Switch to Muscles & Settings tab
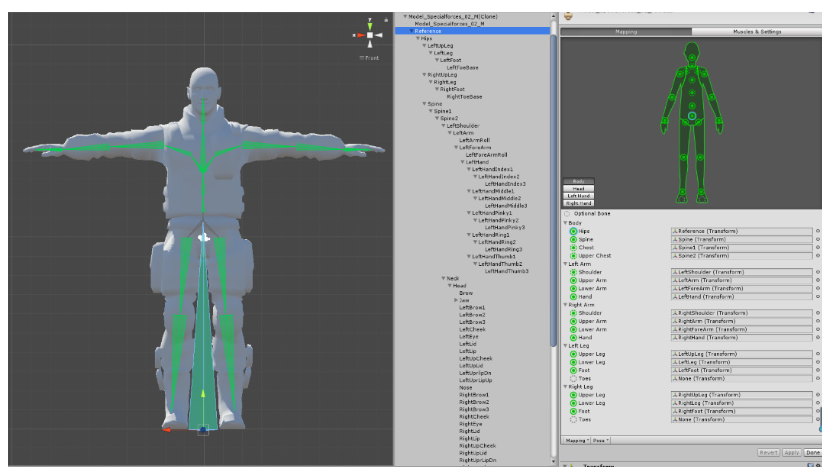The width and height of the screenshot is (830, 474). [x=755, y=32]
